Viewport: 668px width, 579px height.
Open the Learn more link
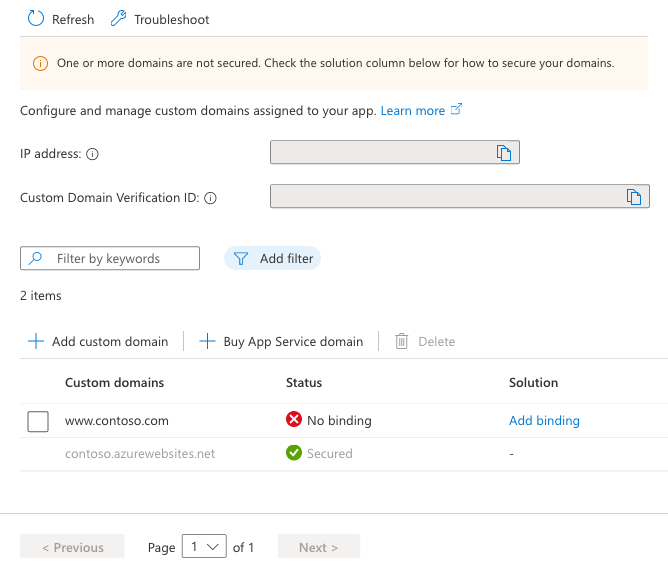412,111
